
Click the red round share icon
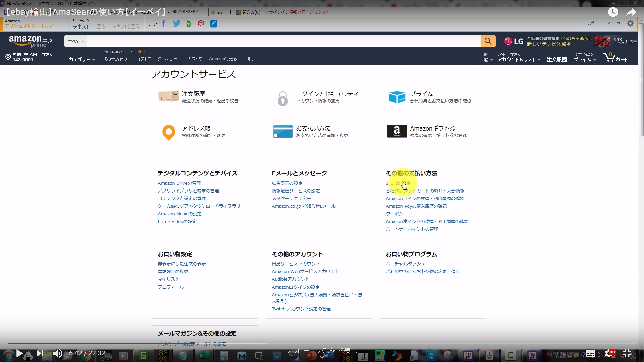(x=201, y=23)
